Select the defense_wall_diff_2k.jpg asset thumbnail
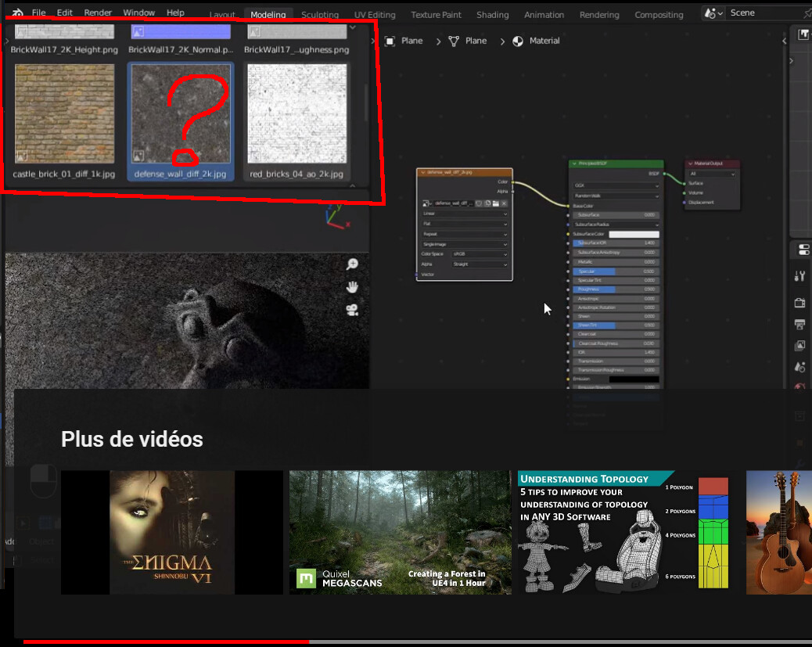 (x=181, y=114)
